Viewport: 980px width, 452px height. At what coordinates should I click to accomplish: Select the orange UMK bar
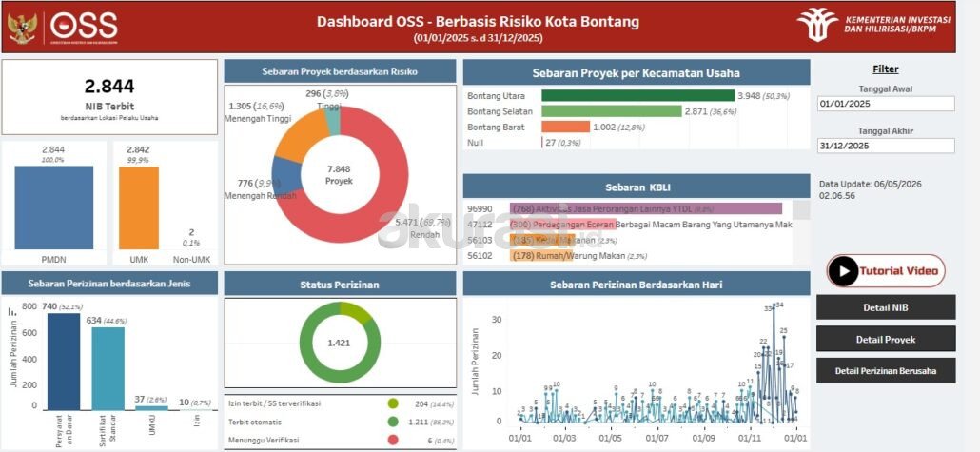coord(139,207)
